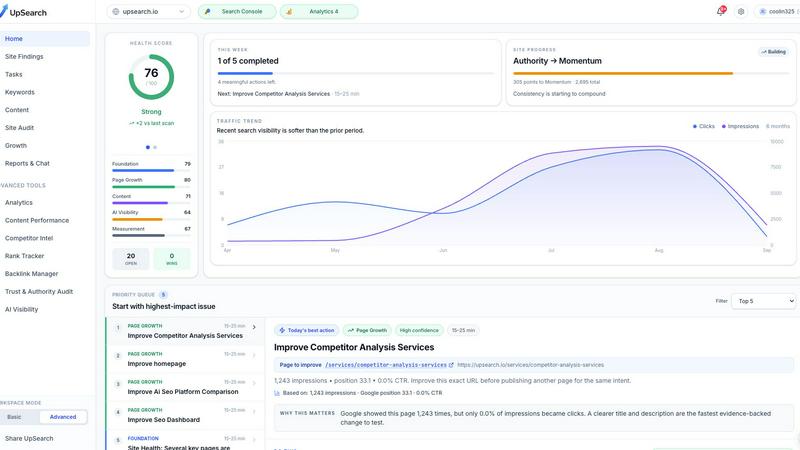Click the High confidence tag
This screenshot has height=450, width=800.
tap(419, 330)
